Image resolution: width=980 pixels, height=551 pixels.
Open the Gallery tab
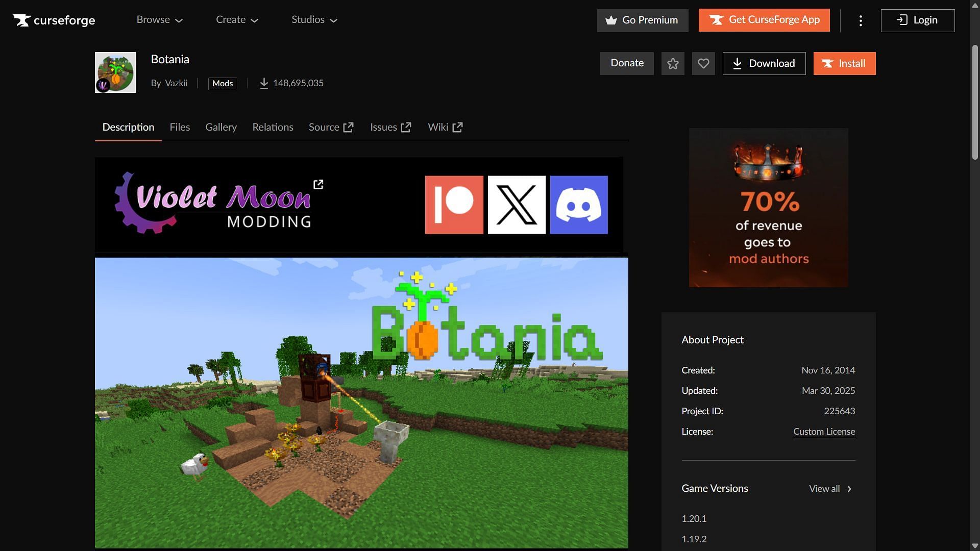coord(221,127)
